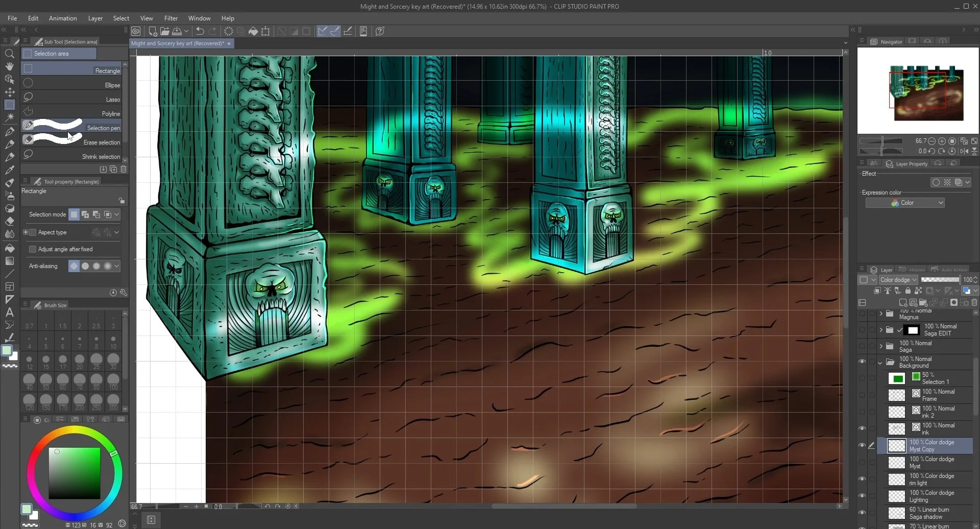Select the Zoom tool in the toolbar
Viewport: 980px width, 529px height.
click(x=10, y=54)
